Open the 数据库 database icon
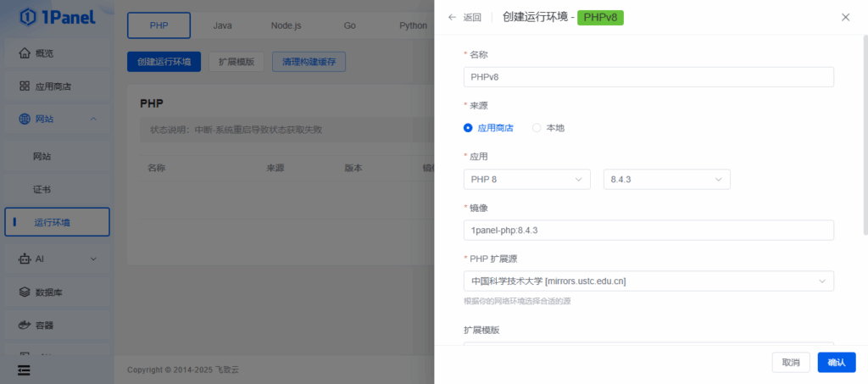The width and height of the screenshot is (868, 384). click(25, 292)
